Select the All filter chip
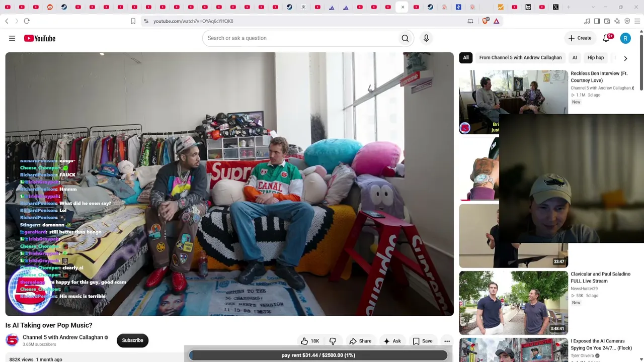 [x=466, y=58]
